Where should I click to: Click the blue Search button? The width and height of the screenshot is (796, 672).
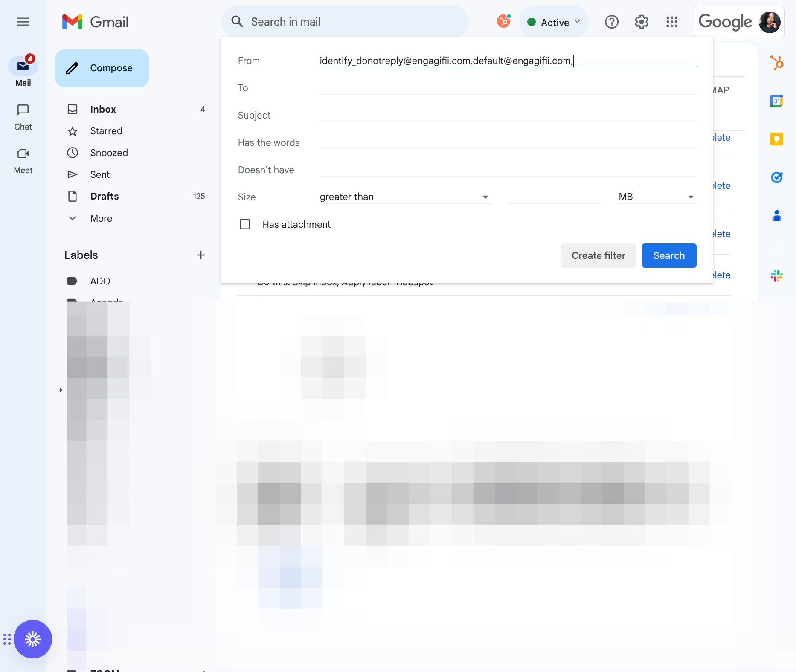point(669,255)
